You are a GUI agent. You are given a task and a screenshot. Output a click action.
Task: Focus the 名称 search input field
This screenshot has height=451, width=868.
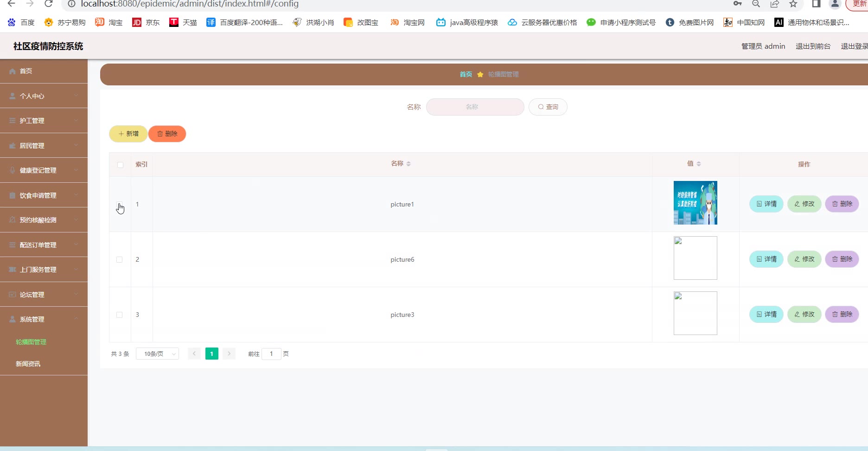[x=475, y=107]
